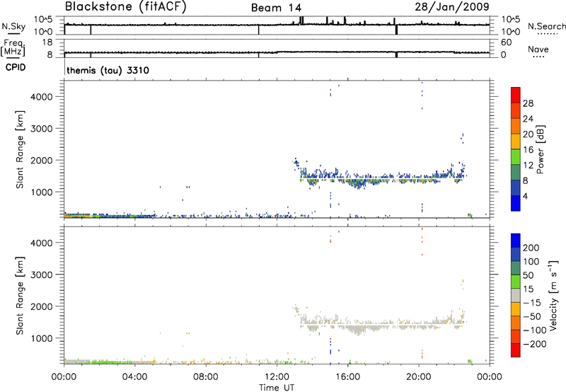Image resolution: width=566 pixels, height=392 pixels.
Task: Select 'Slant Range [km]' label of velocity panel
Action: tap(20, 296)
